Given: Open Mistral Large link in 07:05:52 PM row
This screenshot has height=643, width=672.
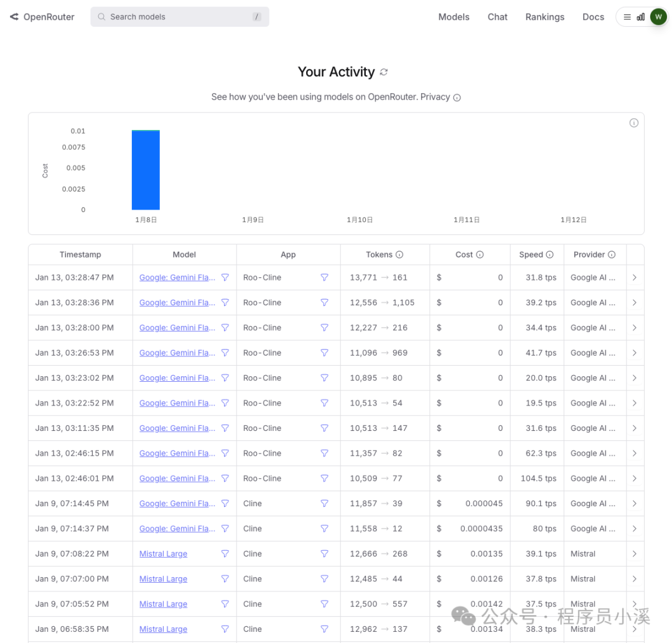Looking at the screenshot, I should pos(163,604).
